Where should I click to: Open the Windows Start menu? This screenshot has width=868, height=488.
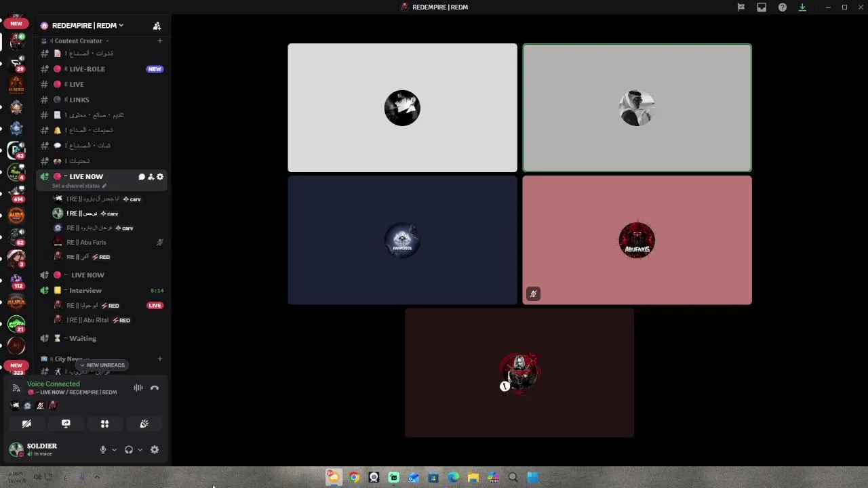[x=533, y=477]
